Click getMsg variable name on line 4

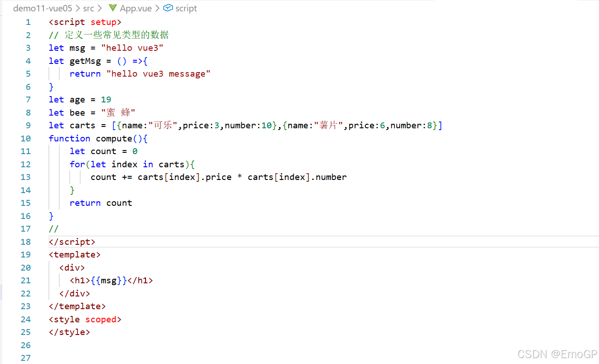click(x=85, y=61)
